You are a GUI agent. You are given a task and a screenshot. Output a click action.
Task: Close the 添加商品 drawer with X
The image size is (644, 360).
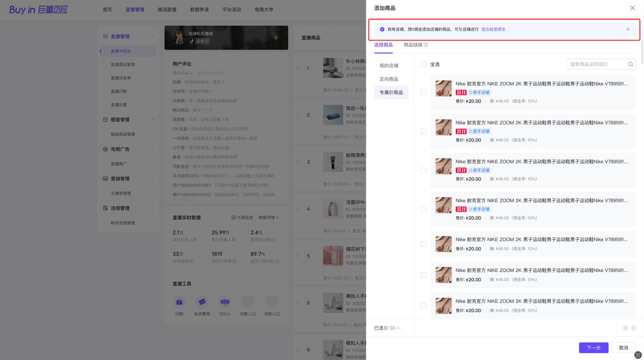point(633,8)
